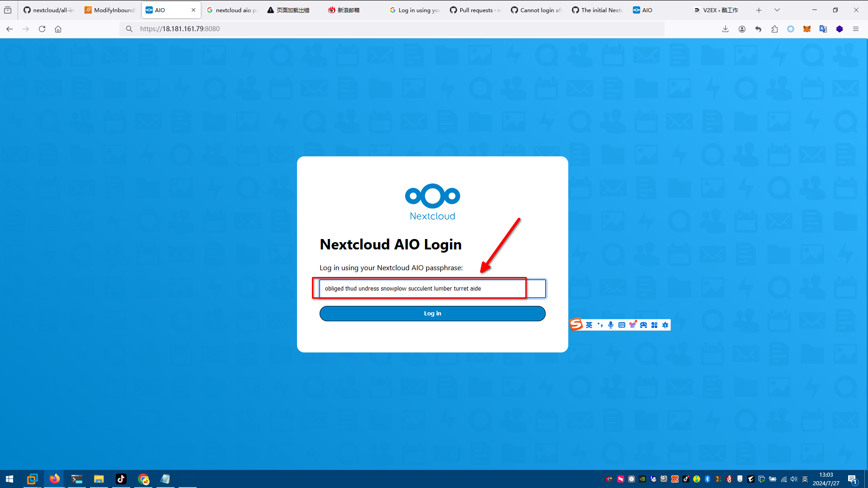
Task: Open the Firefox hamburger application menu
Action: point(855,29)
